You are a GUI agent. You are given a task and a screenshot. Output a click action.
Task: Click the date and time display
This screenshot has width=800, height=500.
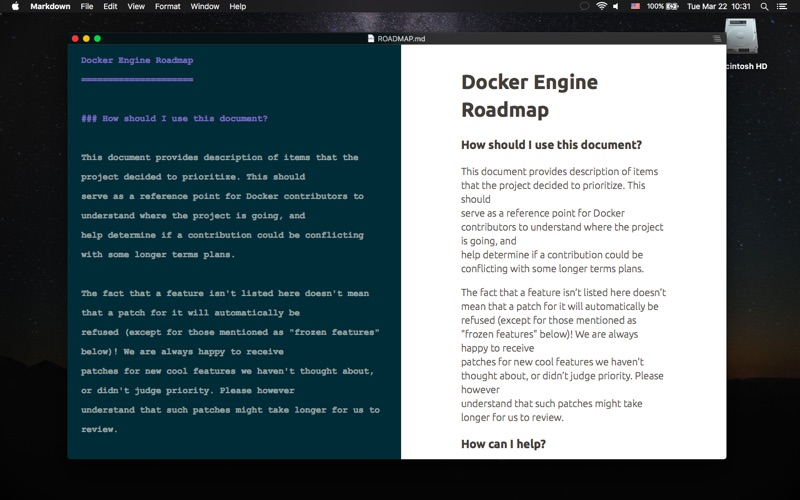pos(718,6)
